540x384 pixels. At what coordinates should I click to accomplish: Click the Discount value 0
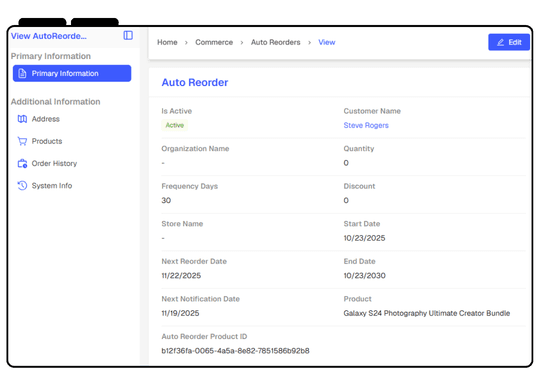click(346, 200)
